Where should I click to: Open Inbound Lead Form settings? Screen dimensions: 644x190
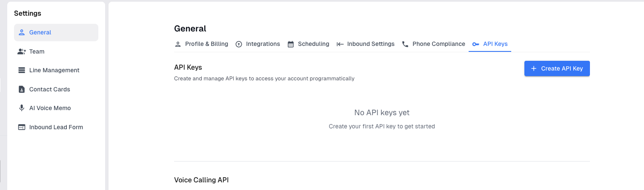tap(56, 127)
